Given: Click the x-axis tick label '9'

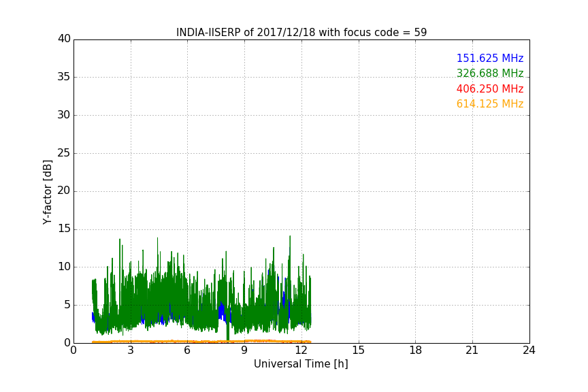Looking at the screenshot, I should click(x=244, y=350).
